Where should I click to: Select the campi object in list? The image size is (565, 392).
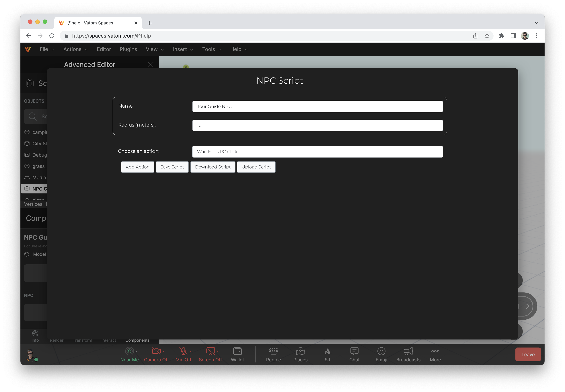click(35, 132)
